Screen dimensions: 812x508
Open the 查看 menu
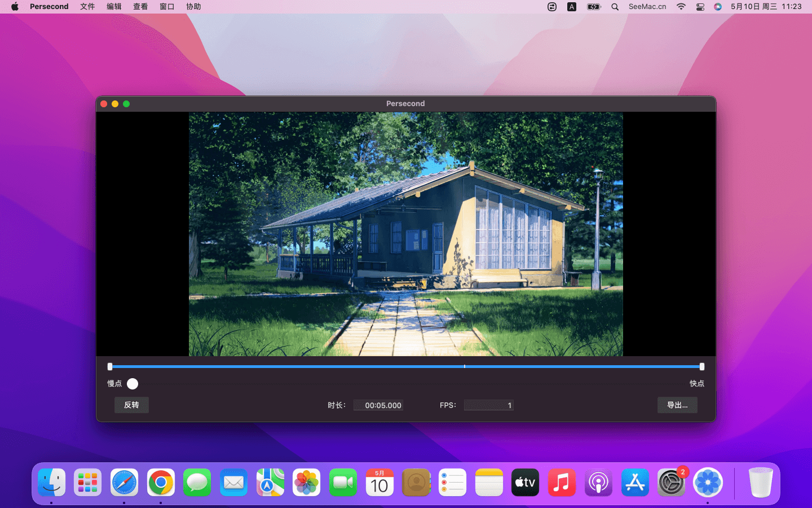coord(140,7)
